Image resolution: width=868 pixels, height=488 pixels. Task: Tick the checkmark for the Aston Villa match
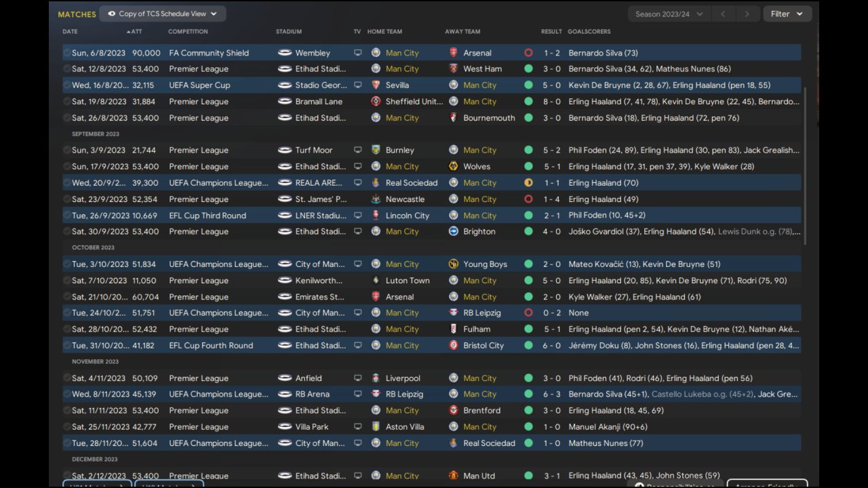coord(67,427)
